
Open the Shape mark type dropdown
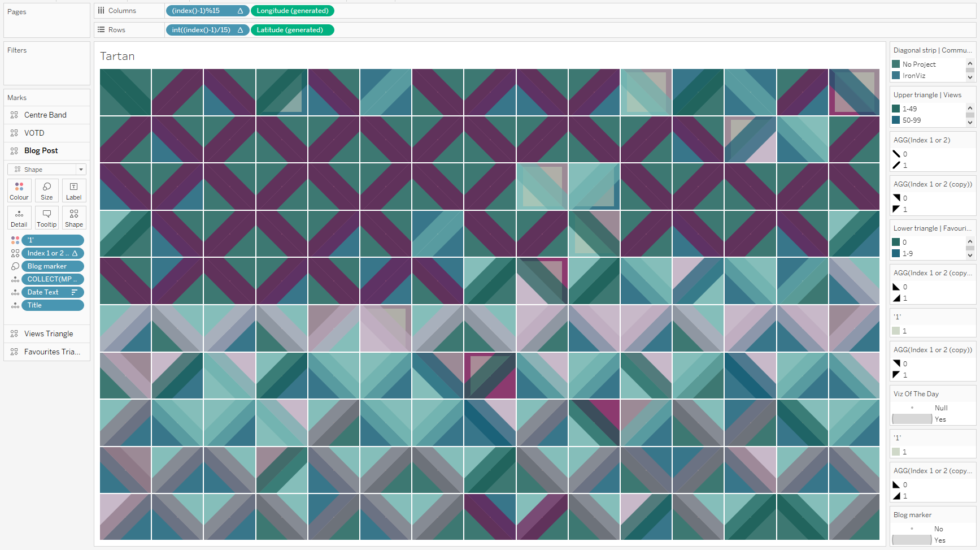pos(47,170)
